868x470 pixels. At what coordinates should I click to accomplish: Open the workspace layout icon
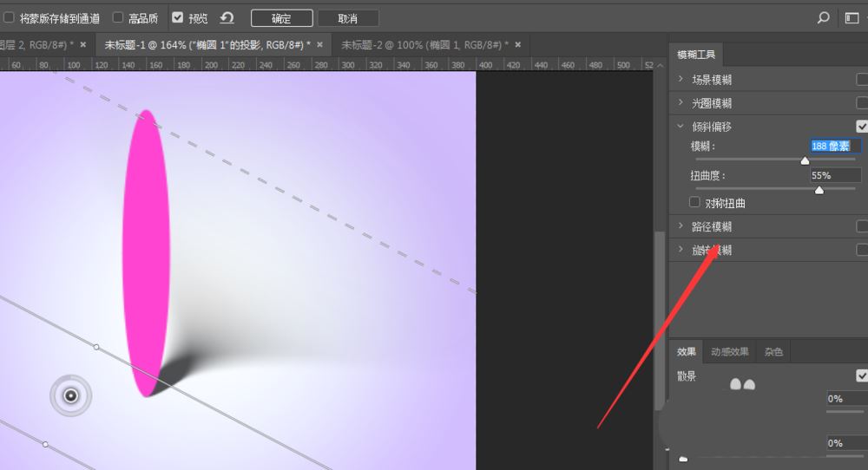coord(852,18)
